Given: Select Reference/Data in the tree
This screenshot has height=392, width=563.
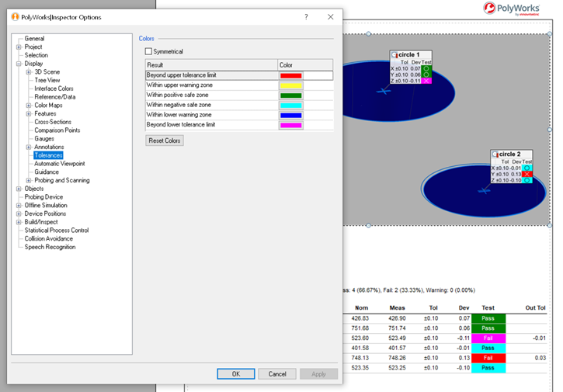Looking at the screenshot, I should coord(55,97).
